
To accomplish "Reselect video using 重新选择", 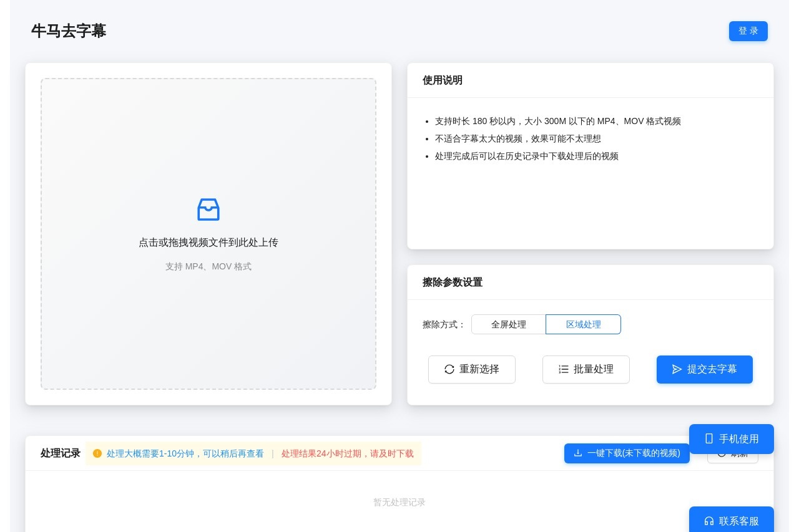I will click(472, 369).
